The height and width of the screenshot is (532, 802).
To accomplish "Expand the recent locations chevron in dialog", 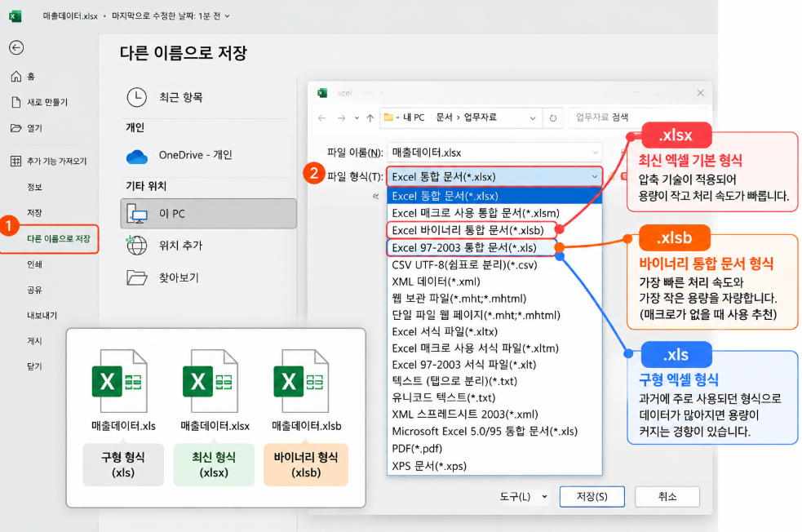I will pyautogui.click(x=357, y=118).
